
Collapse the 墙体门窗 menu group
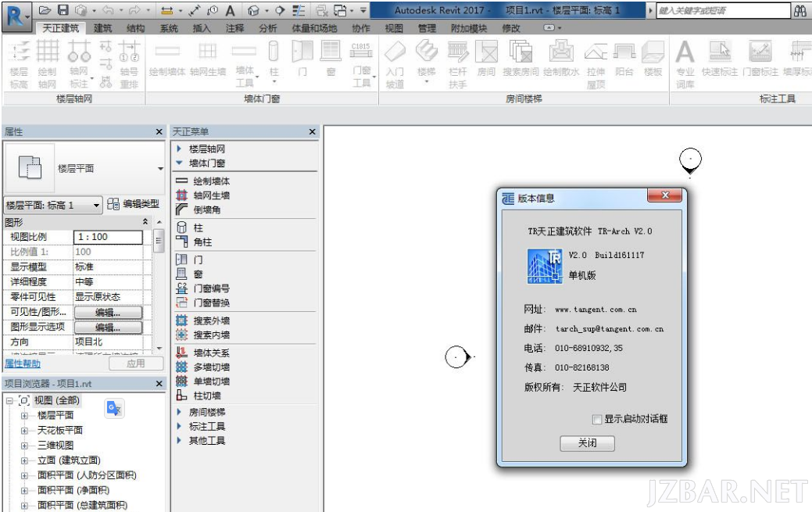(179, 163)
